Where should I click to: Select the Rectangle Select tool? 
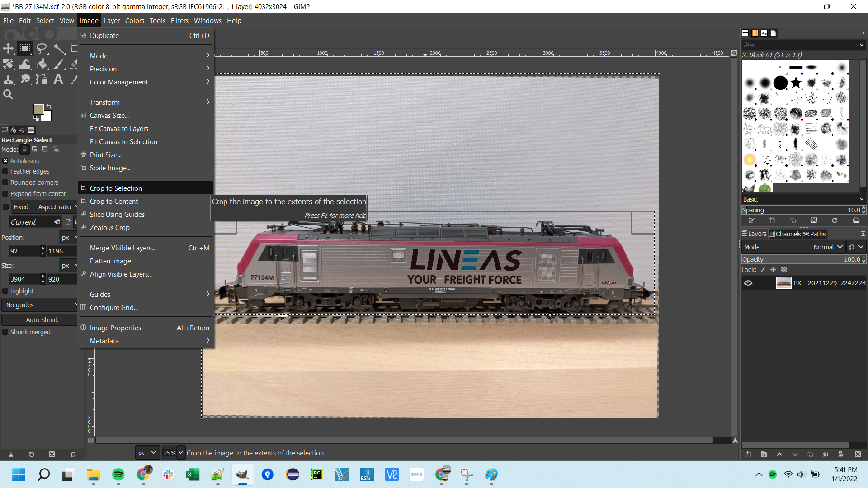pos(25,48)
